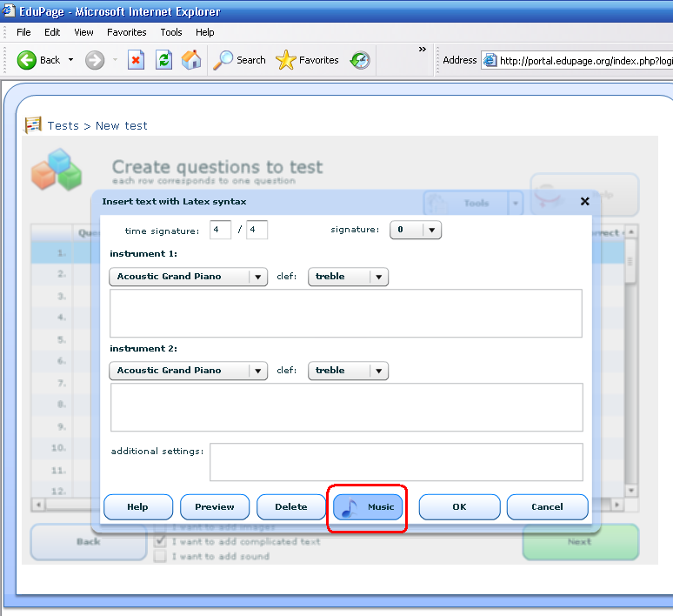
Task: Click the Refresh page icon
Action: click(163, 60)
